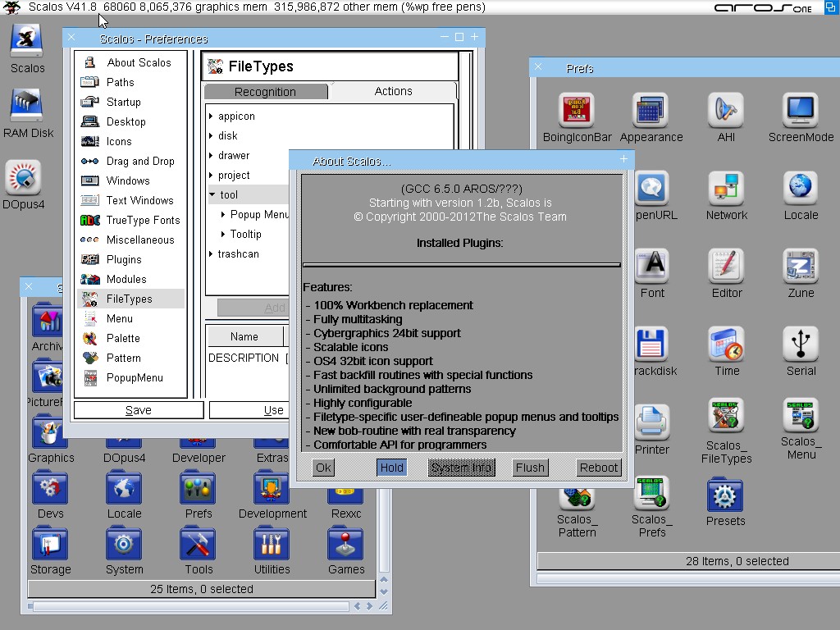Open the DOpus4 desktop icon

[23, 179]
